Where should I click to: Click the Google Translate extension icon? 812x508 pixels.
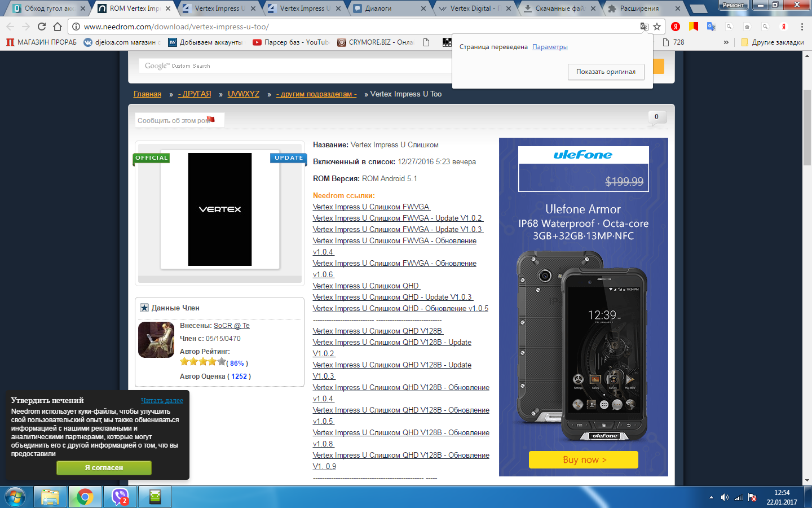click(x=711, y=27)
